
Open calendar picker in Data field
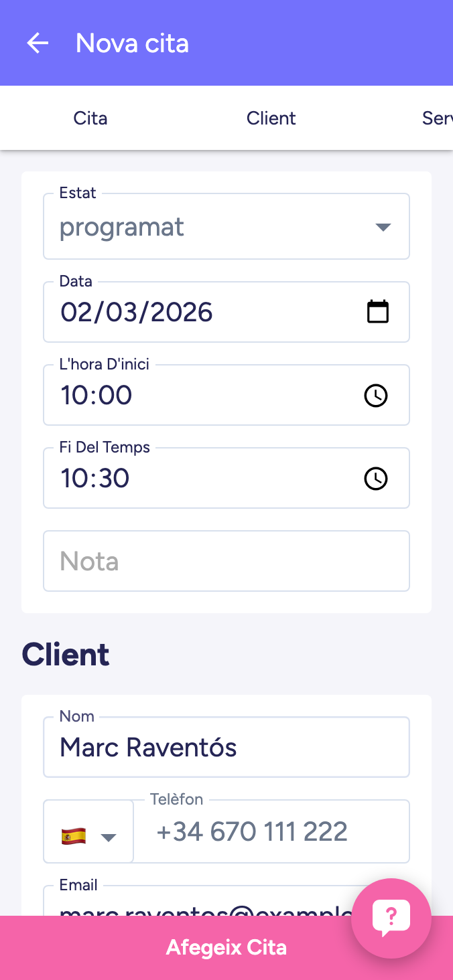[x=378, y=312]
